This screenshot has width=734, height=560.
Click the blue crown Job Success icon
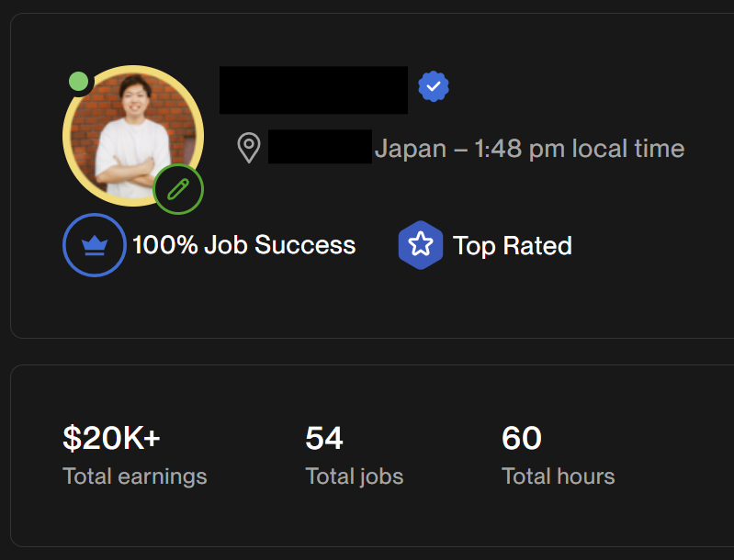pos(94,245)
